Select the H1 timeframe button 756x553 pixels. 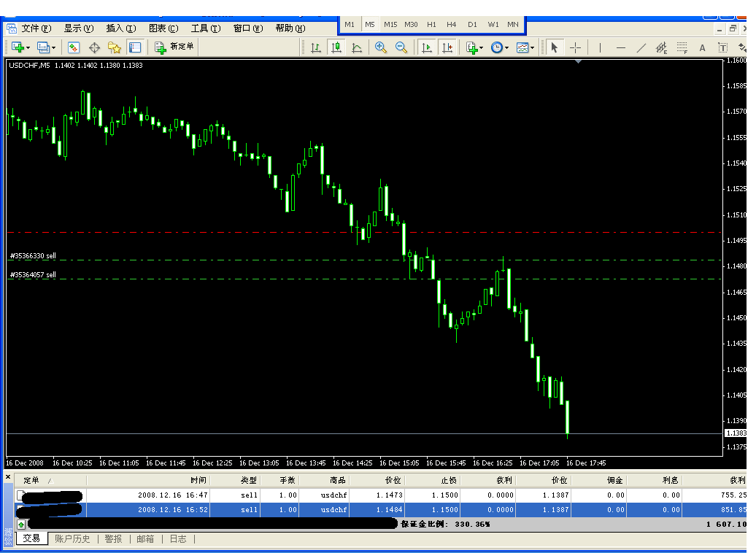point(431,24)
